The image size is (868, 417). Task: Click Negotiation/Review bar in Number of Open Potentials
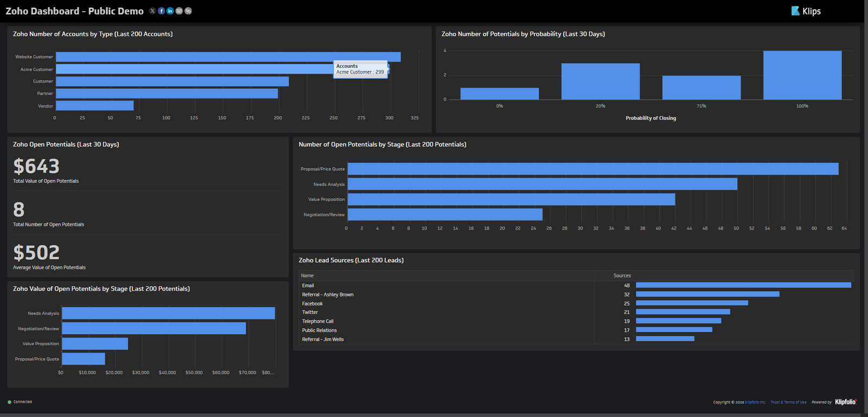coord(445,214)
